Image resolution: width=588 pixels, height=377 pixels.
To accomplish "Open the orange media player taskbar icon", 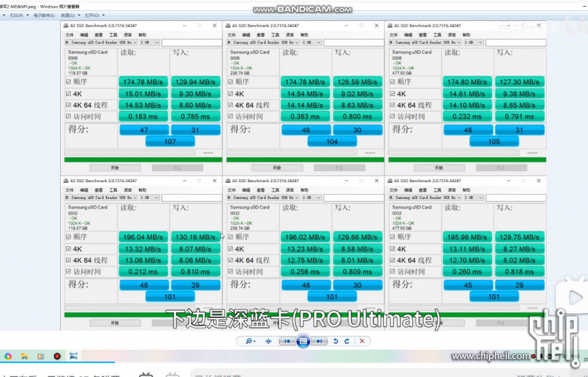I will 40,356.
